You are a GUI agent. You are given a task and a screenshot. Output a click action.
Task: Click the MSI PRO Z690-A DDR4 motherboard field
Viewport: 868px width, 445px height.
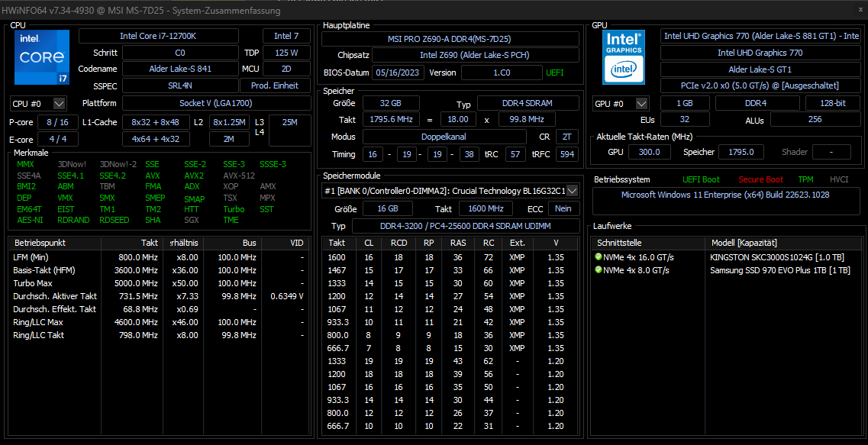(450, 39)
